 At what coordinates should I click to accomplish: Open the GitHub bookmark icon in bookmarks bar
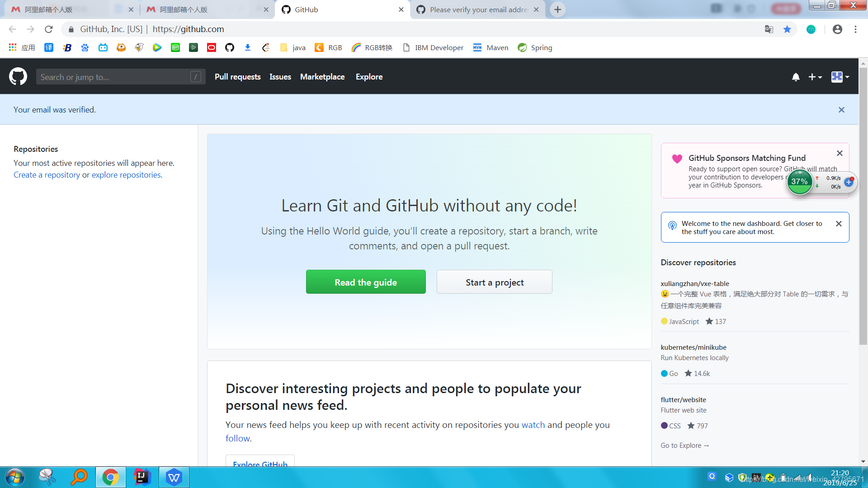[230, 47]
